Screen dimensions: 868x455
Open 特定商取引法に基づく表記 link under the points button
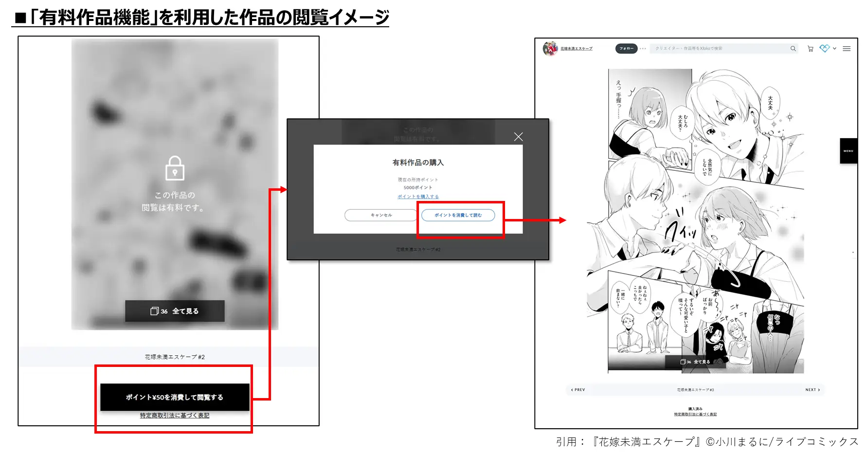click(175, 416)
